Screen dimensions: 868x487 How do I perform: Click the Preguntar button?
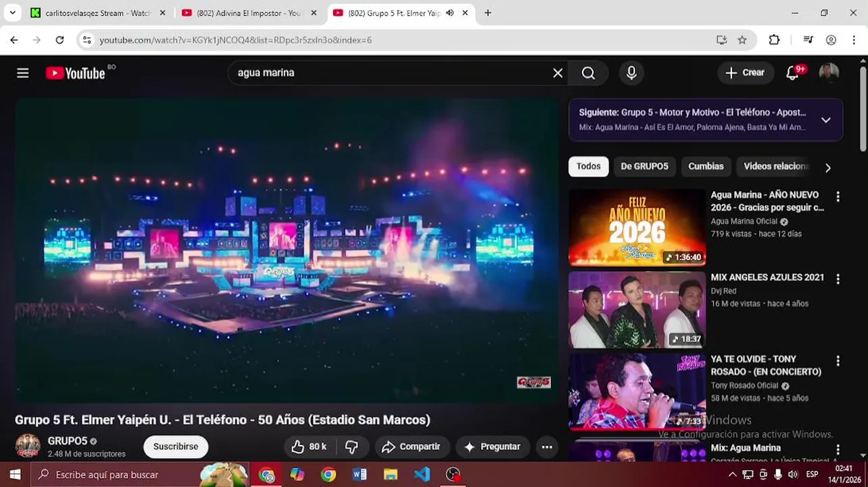(x=492, y=446)
